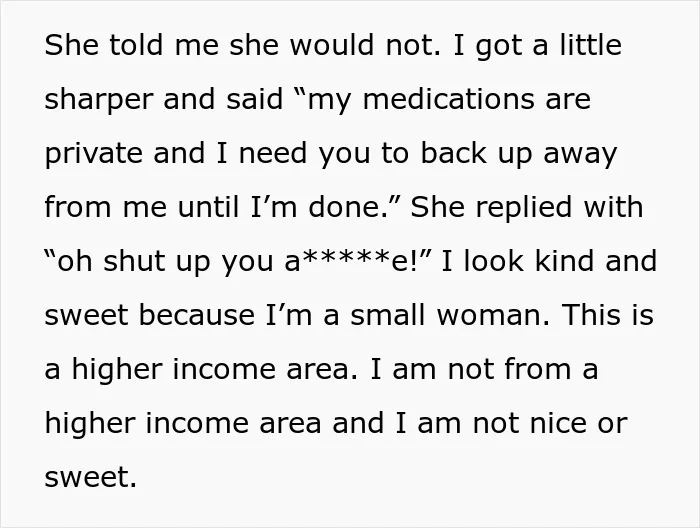Click the word "medications" in the second line

pyautogui.click(x=448, y=99)
